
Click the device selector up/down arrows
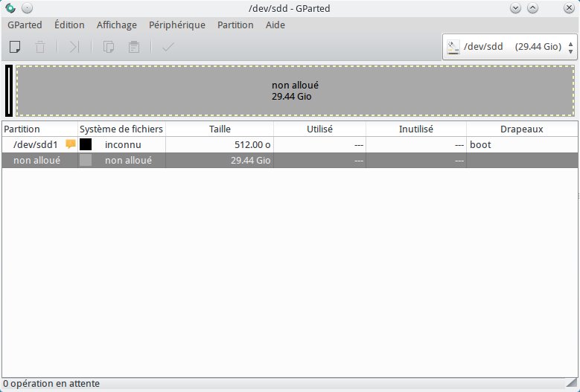(571, 47)
